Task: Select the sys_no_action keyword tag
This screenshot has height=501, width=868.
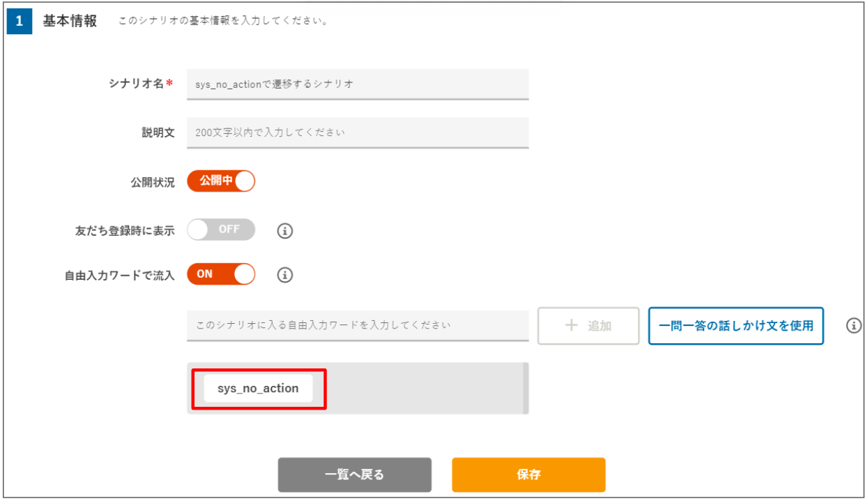Action: 258,389
